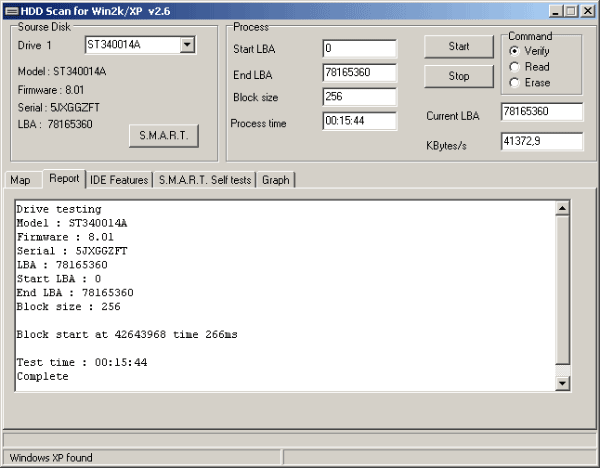This screenshot has height=468, width=600.
Task: Click the 'Serial : 5JXGGZFT' line in the report
Action: point(72,251)
